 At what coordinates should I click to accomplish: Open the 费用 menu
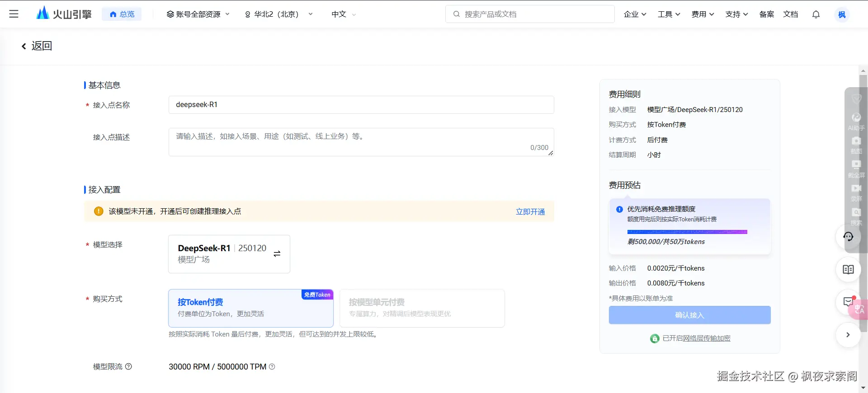(703, 14)
